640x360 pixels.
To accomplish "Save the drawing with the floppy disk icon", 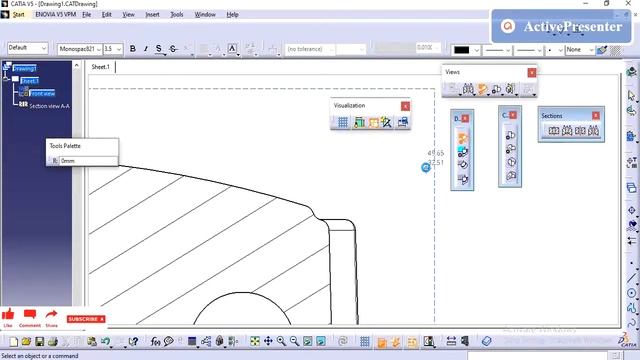I will point(39,341).
